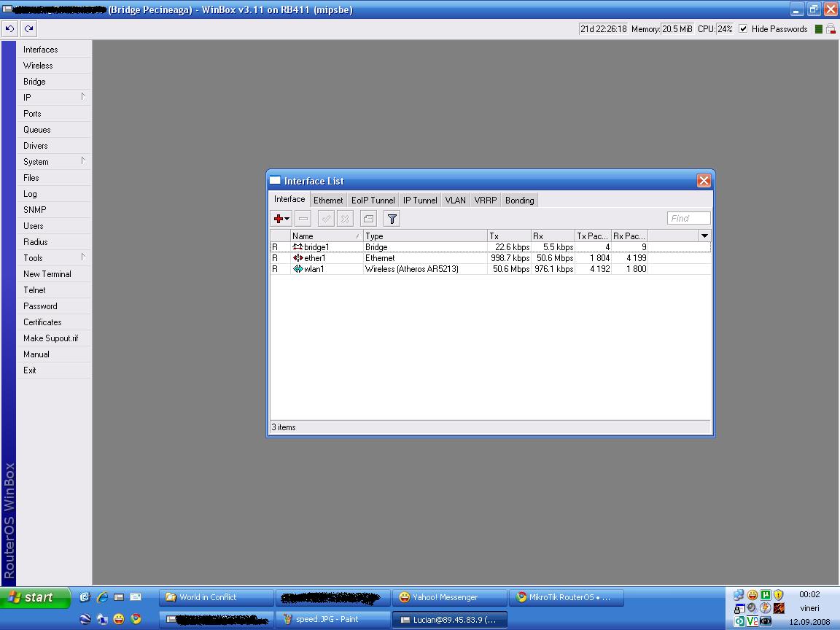Click Exit in the sidebar
Image resolution: width=840 pixels, height=630 pixels.
53,370
